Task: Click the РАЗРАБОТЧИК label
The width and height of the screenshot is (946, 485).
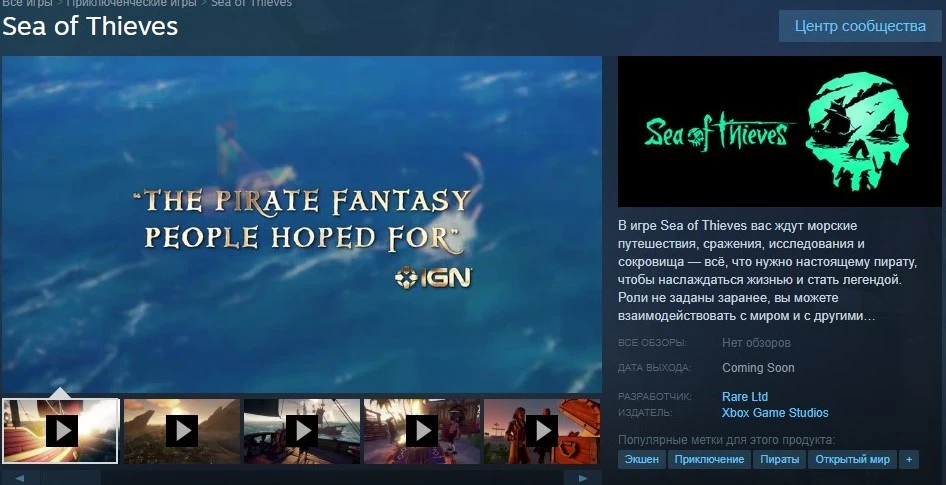Action: pos(655,396)
